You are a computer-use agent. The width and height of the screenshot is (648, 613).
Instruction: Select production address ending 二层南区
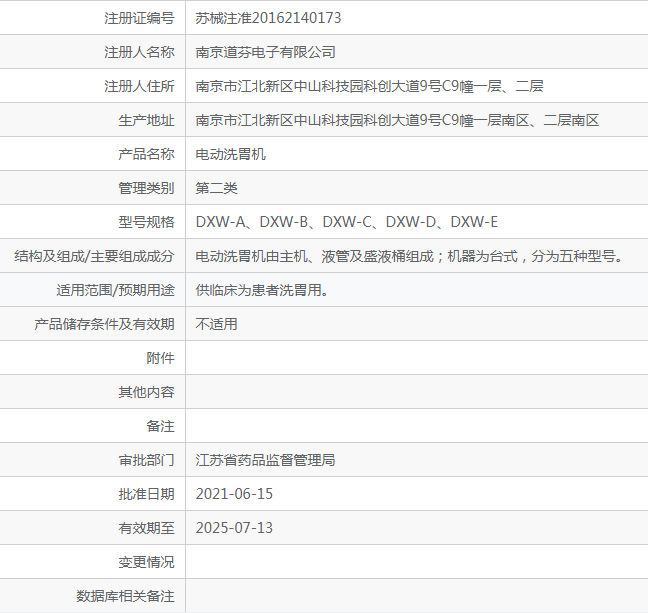[x=397, y=120]
